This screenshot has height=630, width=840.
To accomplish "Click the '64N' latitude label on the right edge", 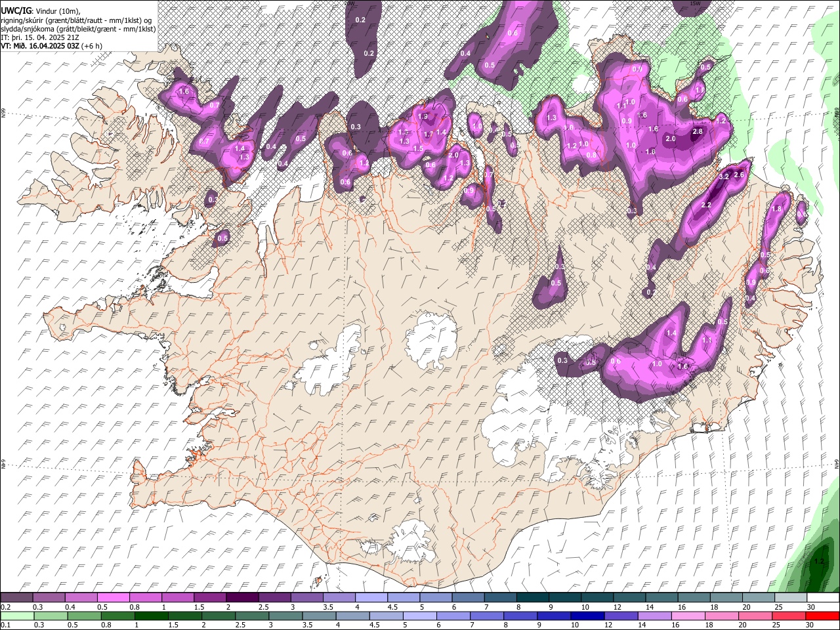I will (x=837, y=463).
